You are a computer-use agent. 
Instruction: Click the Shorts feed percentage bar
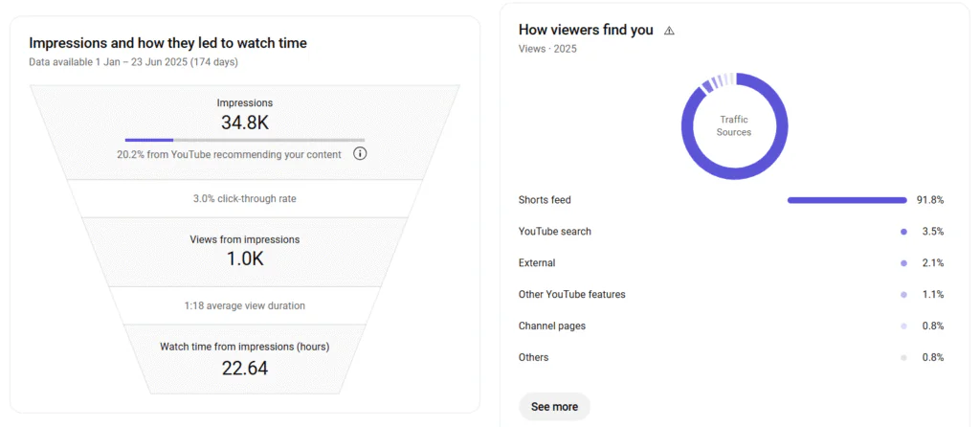[x=847, y=200]
